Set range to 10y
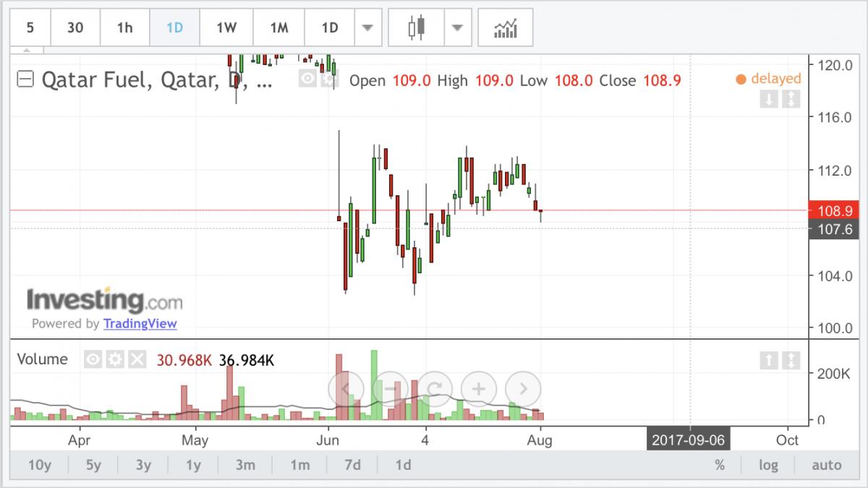The image size is (868, 488). coord(40,465)
